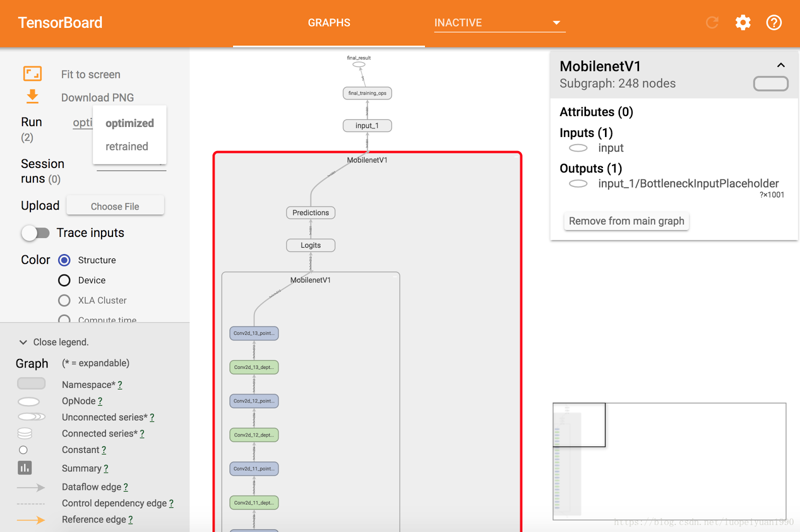Collapse the MobilenetV1 info card
Image resolution: width=800 pixels, height=532 pixels.
coord(781,65)
